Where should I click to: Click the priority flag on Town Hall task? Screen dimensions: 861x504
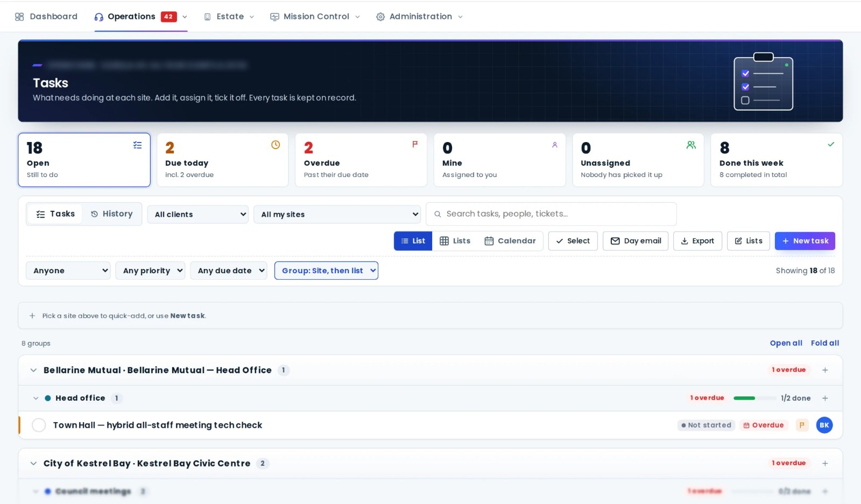point(802,425)
